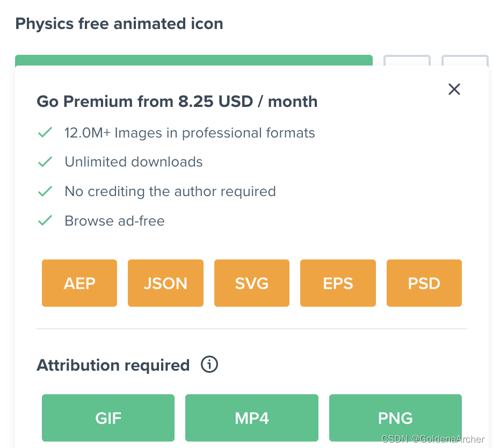Select the SVG format button
The width and height of the screenshot is (493, 448).
(x=252, y=283)
